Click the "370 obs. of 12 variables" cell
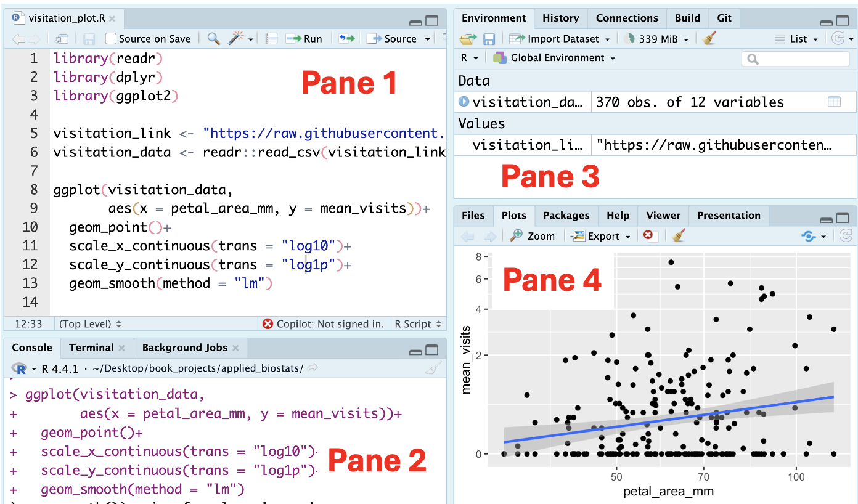 pyautogui.click(x=690, y=102)
